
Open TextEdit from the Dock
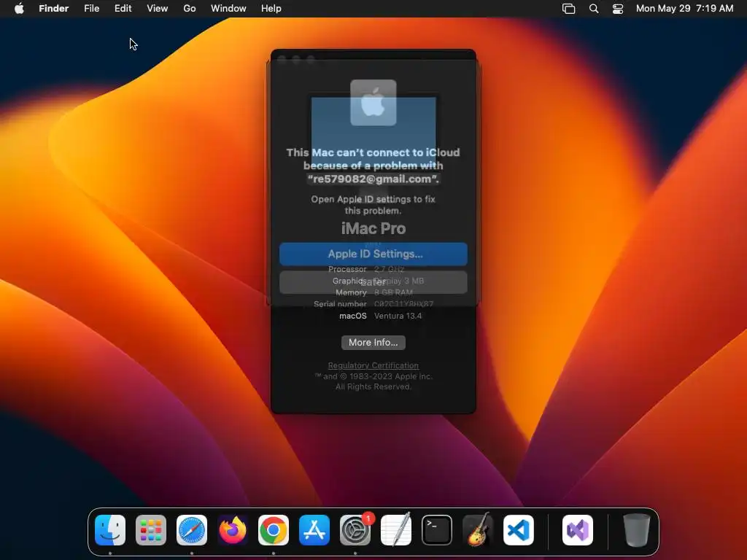point(396,530)
